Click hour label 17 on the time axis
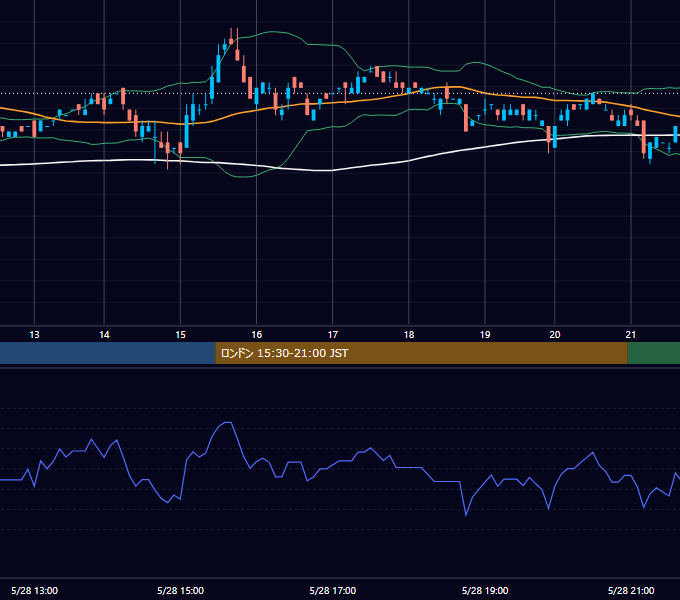This screenshot has height=600, width=680. click(333, 335)
